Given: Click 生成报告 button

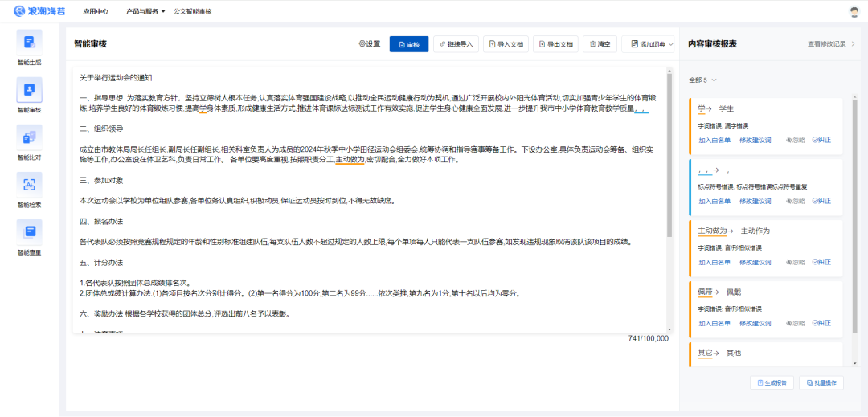Looking at the screenshot, I should [x=772, y=382].
